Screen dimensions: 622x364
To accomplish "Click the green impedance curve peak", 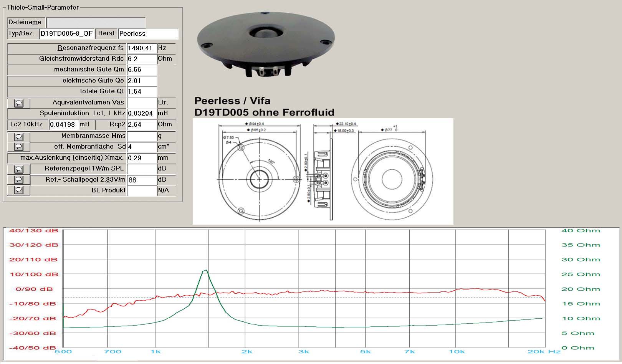I will [206, 271].
